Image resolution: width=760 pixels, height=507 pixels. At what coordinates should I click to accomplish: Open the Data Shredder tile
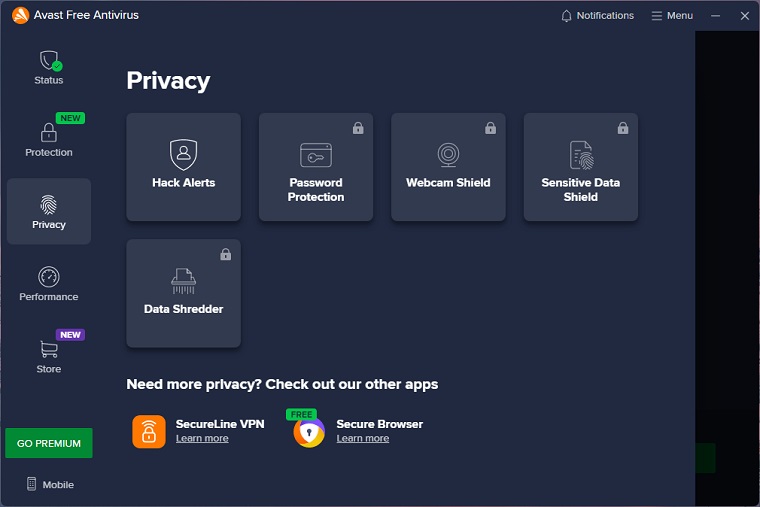[183, 293]
